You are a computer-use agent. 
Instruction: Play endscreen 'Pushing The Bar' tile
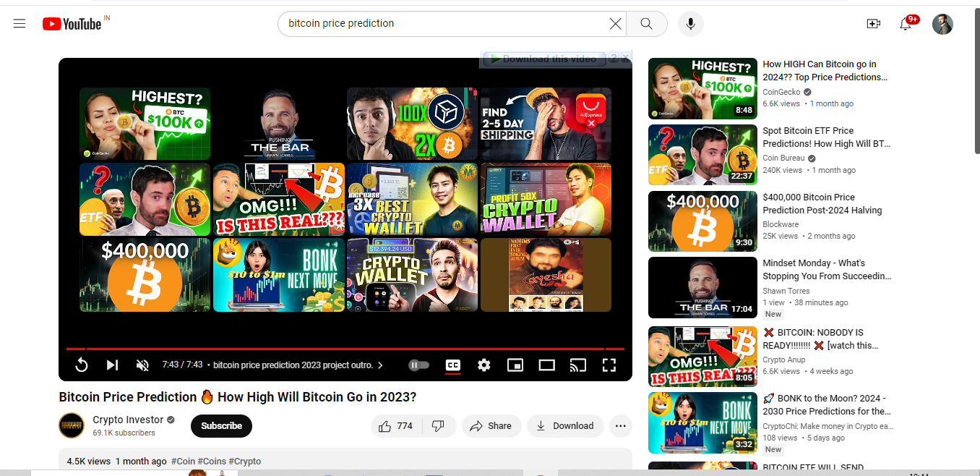click(x=278, y=124)
